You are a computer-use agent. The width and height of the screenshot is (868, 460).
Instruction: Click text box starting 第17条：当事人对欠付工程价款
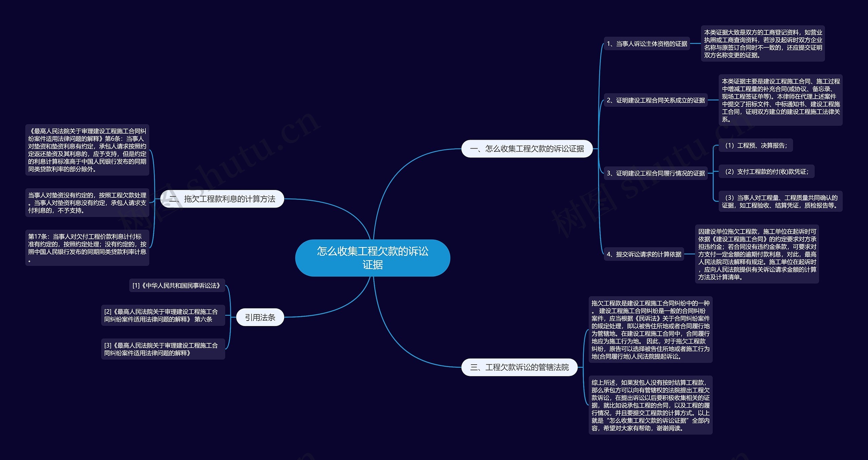[x=87, y=248]
